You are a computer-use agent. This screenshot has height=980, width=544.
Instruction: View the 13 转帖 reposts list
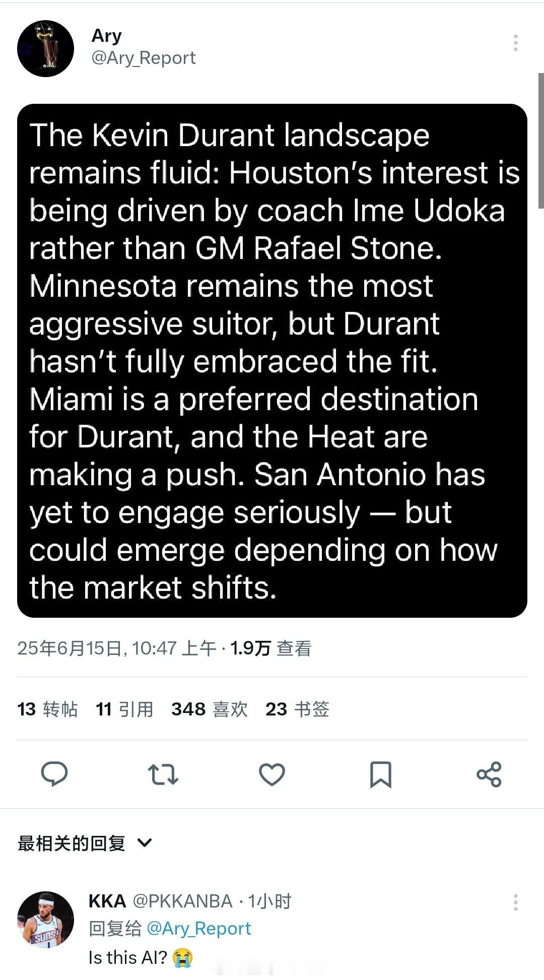pyautogui.click(x=47, y=709)
